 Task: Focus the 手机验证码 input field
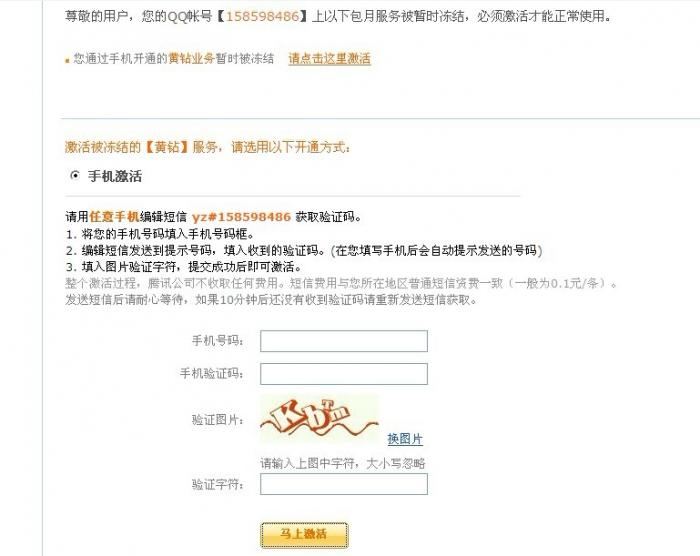(344, 374)
